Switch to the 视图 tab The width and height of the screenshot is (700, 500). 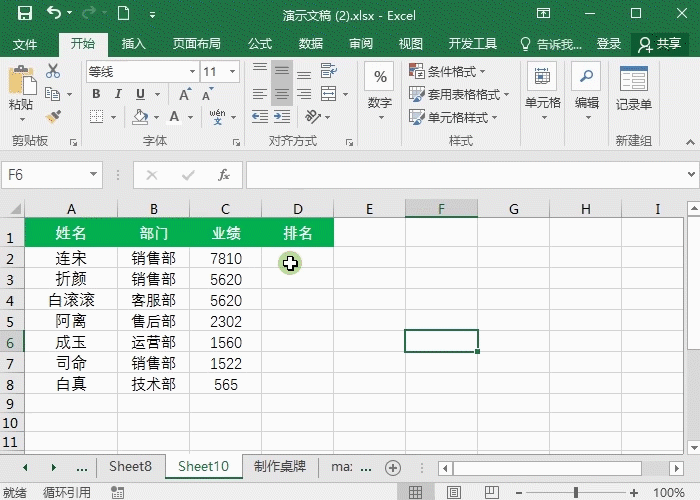click(410, 44)
